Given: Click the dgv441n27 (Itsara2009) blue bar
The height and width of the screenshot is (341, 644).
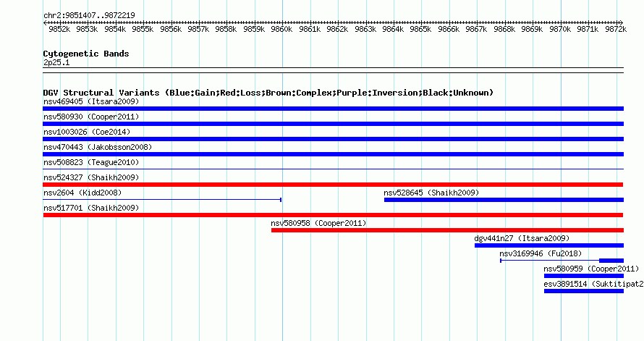Looking at the screenshot, I should coord(549,245).
